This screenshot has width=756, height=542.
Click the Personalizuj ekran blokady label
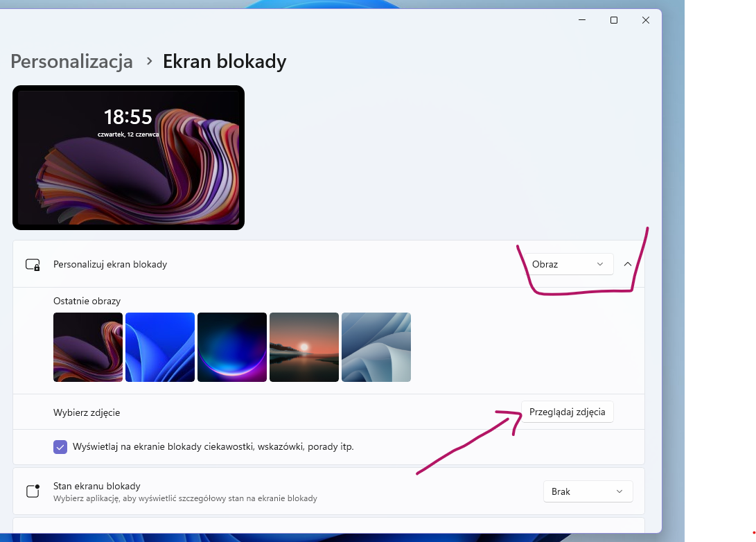[x=110, y=264]
